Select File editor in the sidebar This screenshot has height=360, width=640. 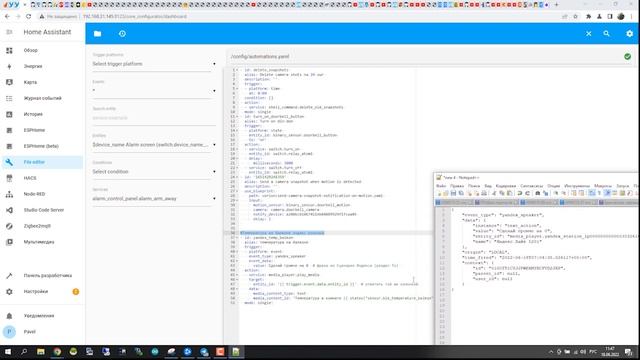point(42,162)
